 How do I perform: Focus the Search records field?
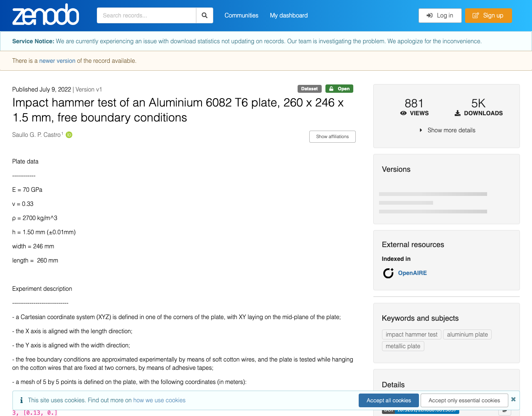tap(146, 15)
